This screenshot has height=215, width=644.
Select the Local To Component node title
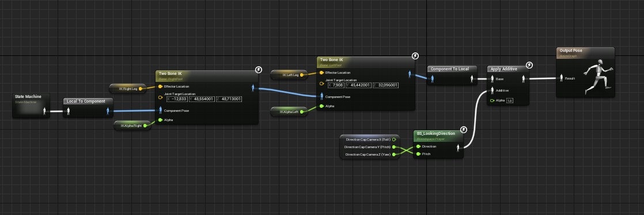coord(86,101)
